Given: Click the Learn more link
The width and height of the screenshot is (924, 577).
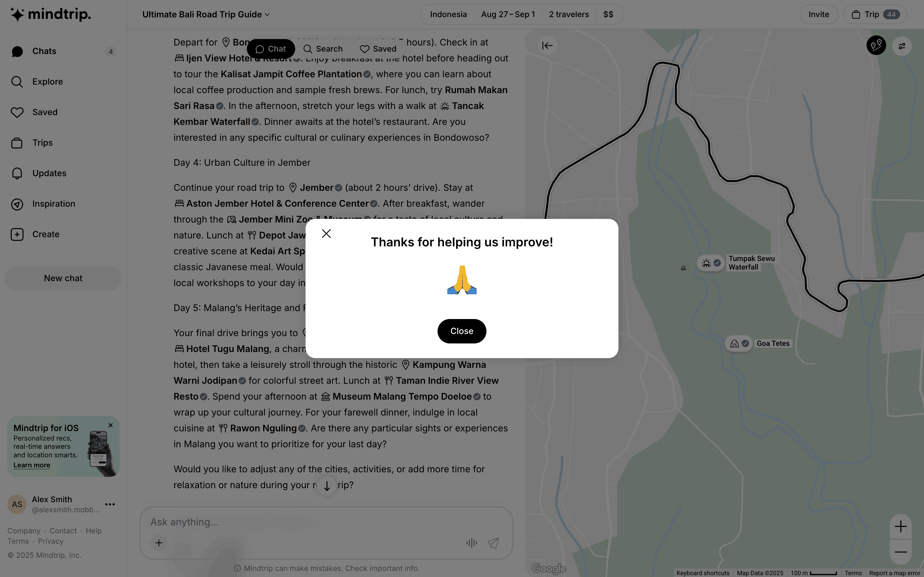Looking at the screenshot, I should tap(32, 465).
